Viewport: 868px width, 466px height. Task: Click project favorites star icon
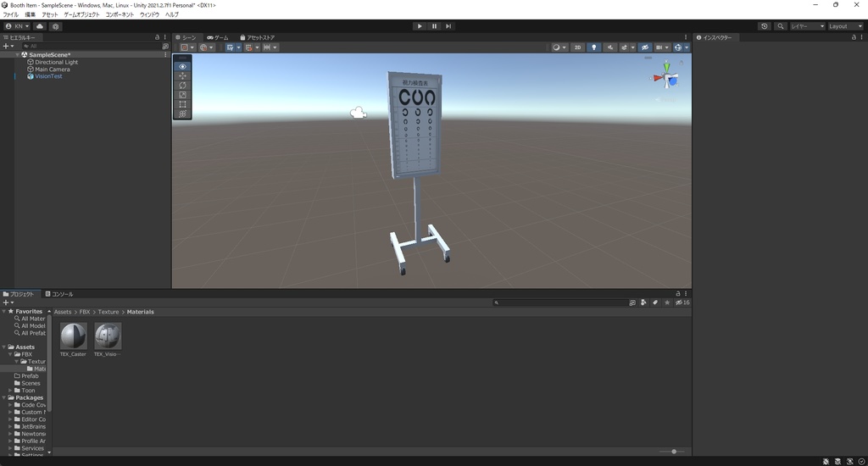pos(667,302)
